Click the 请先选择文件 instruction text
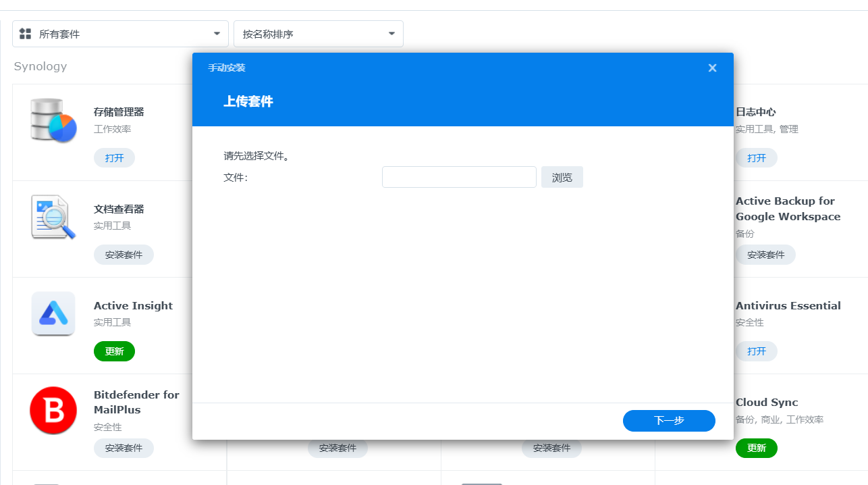The width and height of the screenshot is (868, 485). coord(256,156)
